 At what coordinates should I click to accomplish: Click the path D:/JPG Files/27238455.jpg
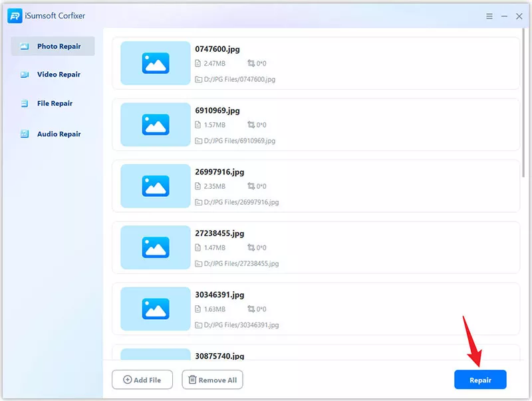pos(241,263)
